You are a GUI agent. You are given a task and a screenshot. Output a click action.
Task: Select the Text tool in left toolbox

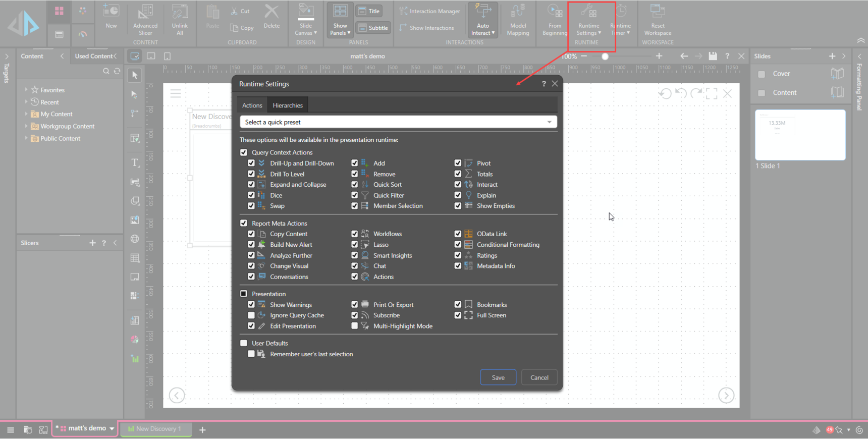coord(135,162)
